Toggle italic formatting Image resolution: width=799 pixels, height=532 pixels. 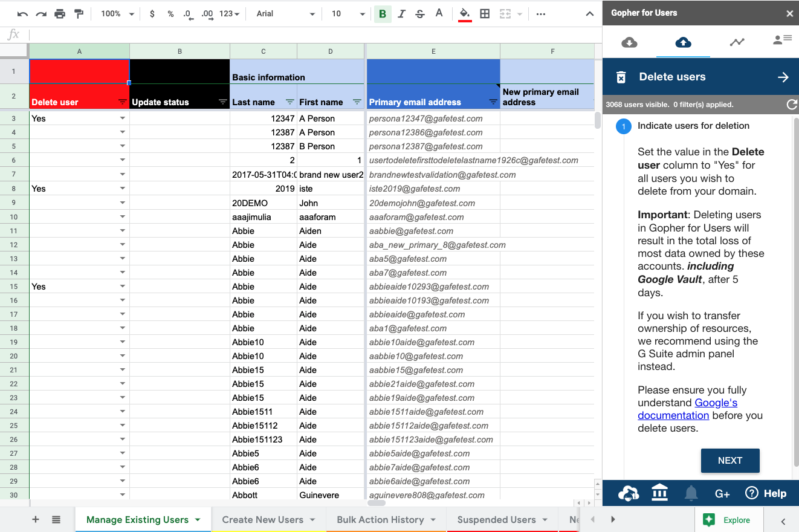coord(401,14)
